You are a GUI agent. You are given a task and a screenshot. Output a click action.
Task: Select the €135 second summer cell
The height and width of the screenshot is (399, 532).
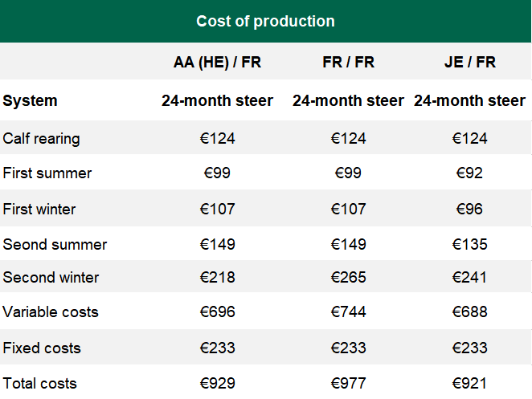point(469,245)
